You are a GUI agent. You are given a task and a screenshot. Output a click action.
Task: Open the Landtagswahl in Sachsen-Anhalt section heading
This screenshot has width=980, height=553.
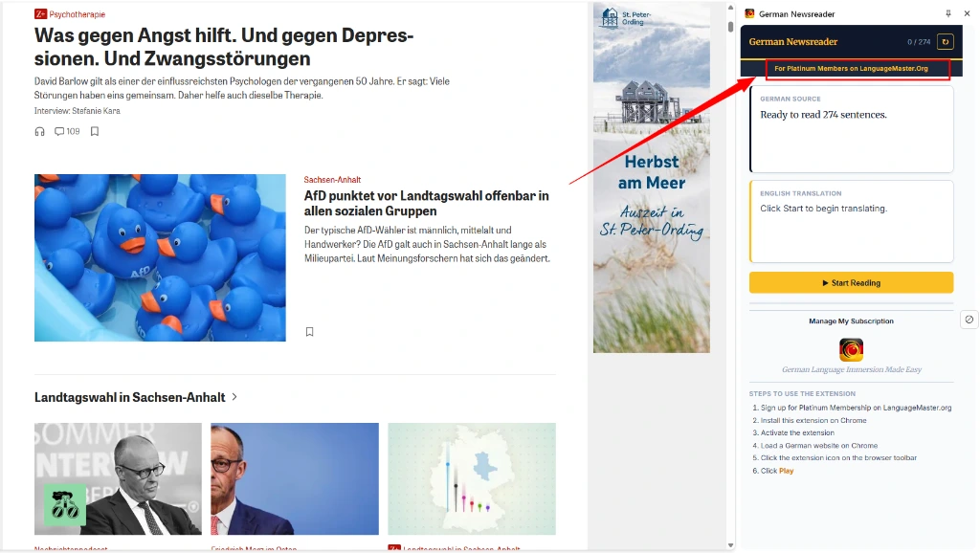[x=129, y=397]
